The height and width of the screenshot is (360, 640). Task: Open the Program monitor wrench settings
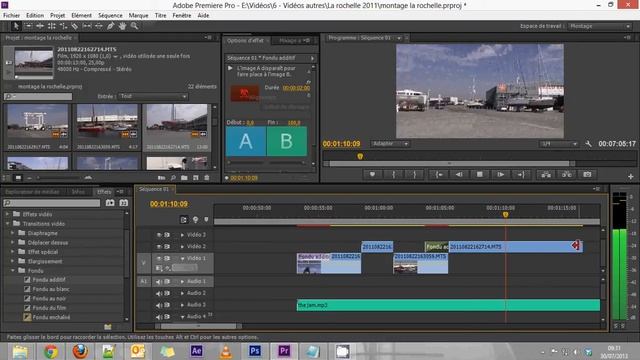[x=588, y=144]
